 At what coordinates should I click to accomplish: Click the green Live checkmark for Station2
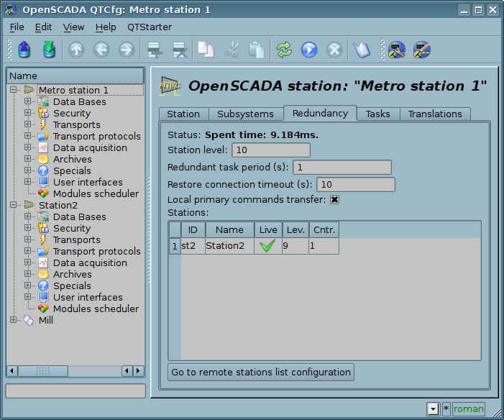pyautogui.click(x=267, y=246)
